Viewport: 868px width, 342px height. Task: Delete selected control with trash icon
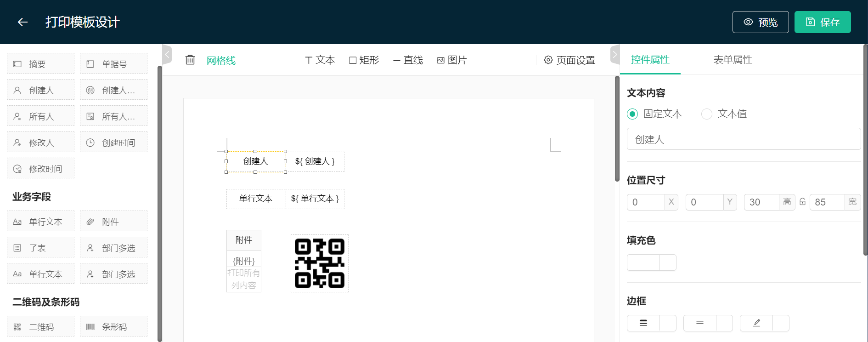coord(190,60)
